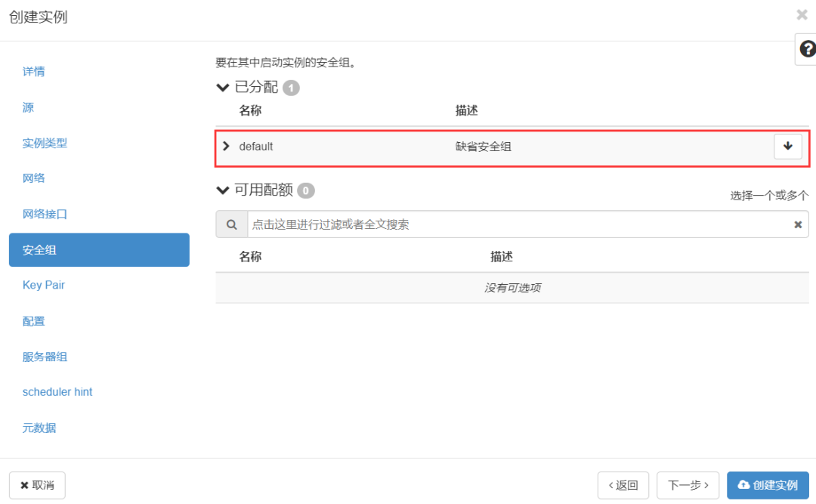Go to the 实例类型 step
816x504 pixels.
click(45, 143)
